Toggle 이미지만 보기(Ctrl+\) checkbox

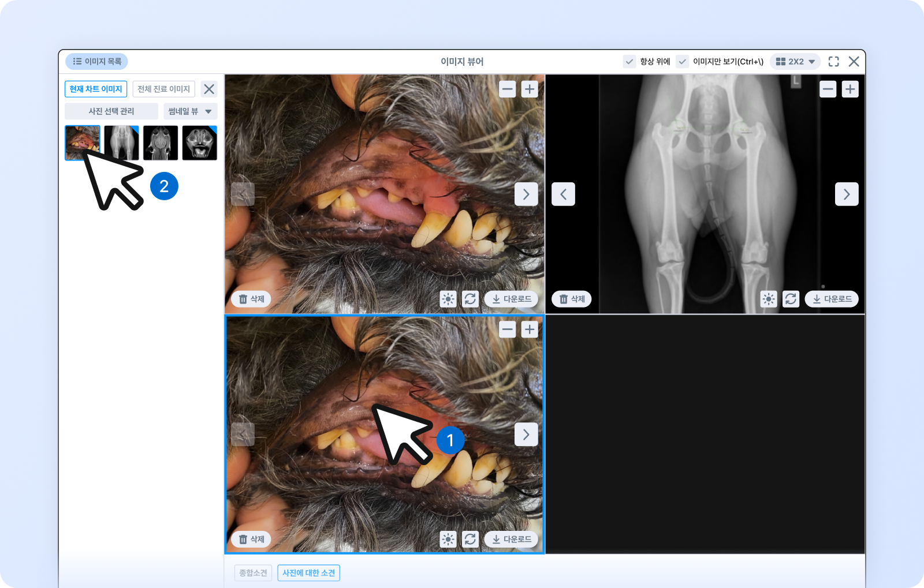(683, 61)
